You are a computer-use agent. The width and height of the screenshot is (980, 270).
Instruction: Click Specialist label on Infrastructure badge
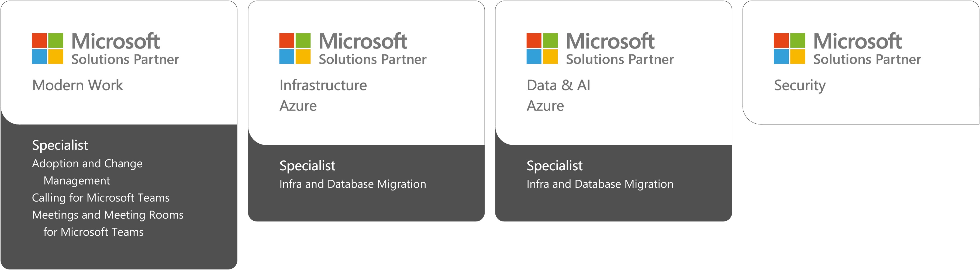[307, 166]
